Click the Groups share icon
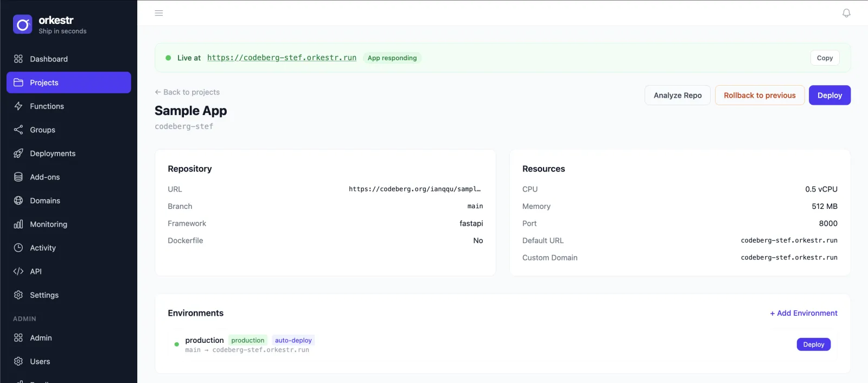The image size is (868, 383). tap(18, 130)
